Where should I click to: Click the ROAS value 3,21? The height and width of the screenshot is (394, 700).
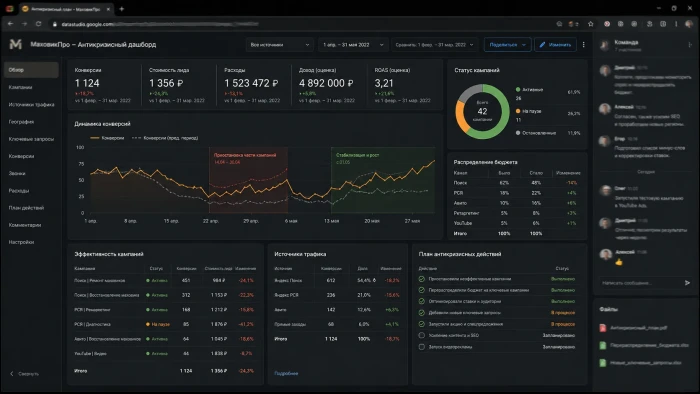coord(384,83)
